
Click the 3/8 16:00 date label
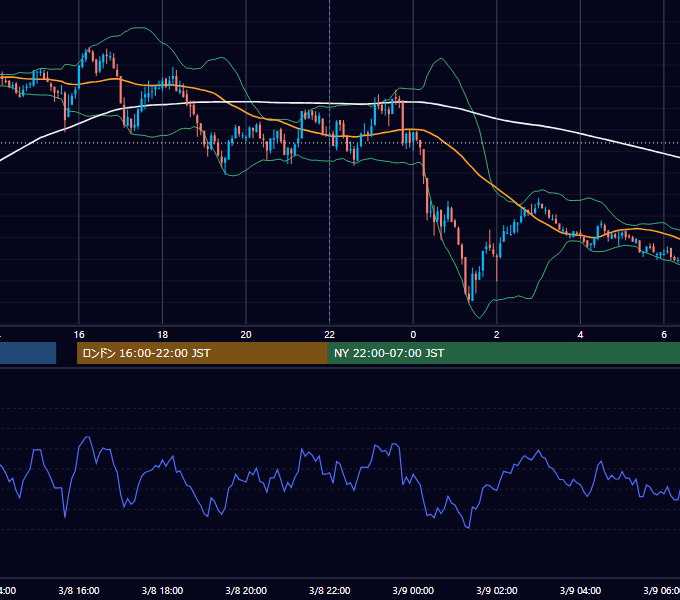pyautogui.click(x=79, y=590)
